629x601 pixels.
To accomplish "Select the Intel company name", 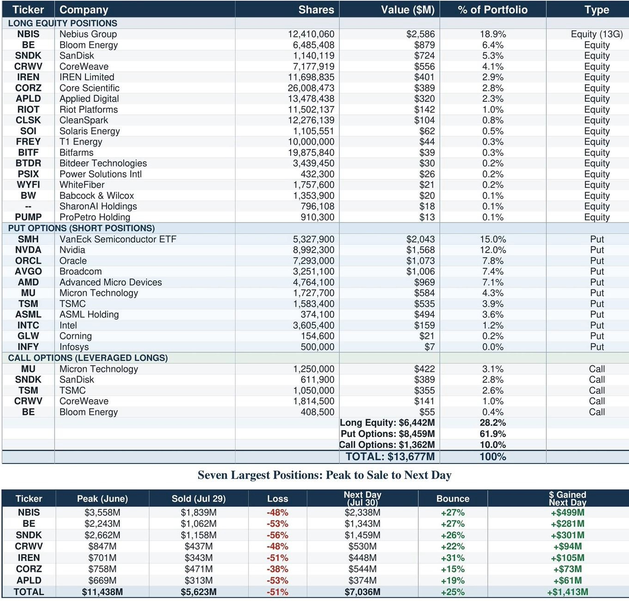I will 68,325.
